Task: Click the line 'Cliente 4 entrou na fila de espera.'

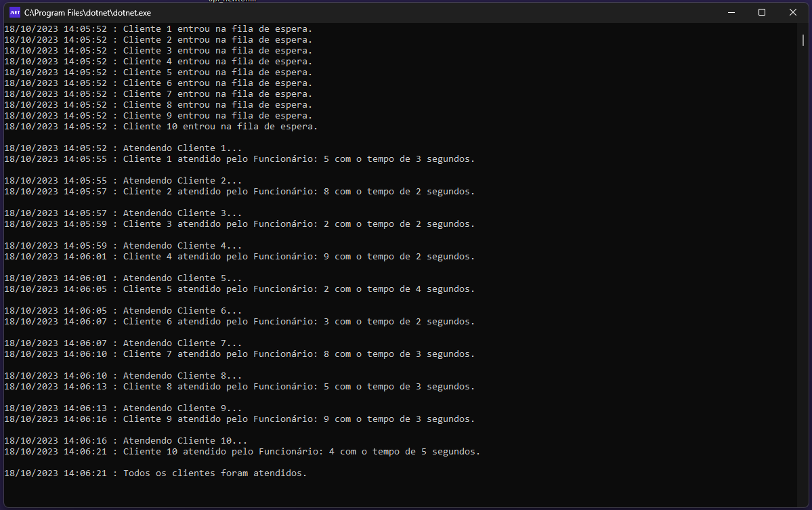Action: point(158,62)
